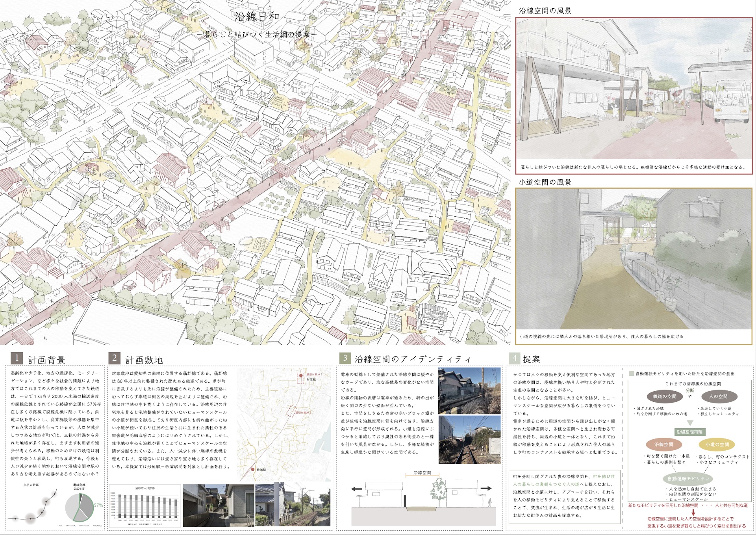756x535 pixels.
Task: Click the gray downward triangle above 沿線空間再編
Action: 690,423
